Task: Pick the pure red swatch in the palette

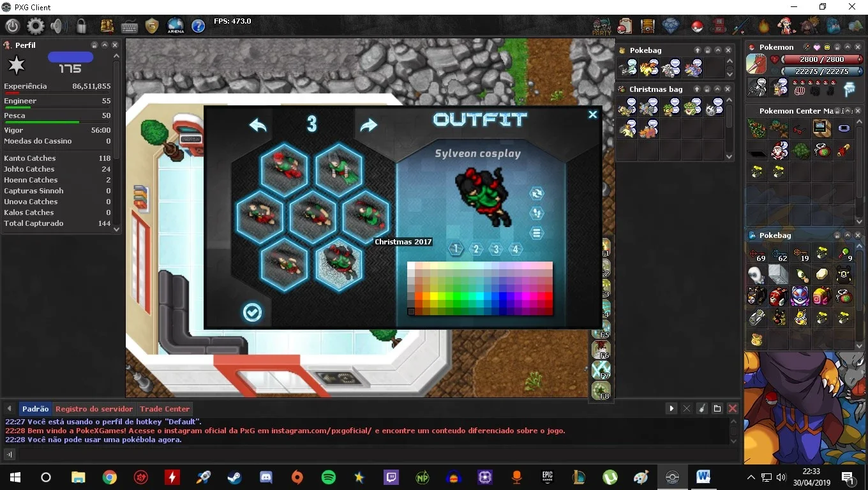Action: click(549, 296)
